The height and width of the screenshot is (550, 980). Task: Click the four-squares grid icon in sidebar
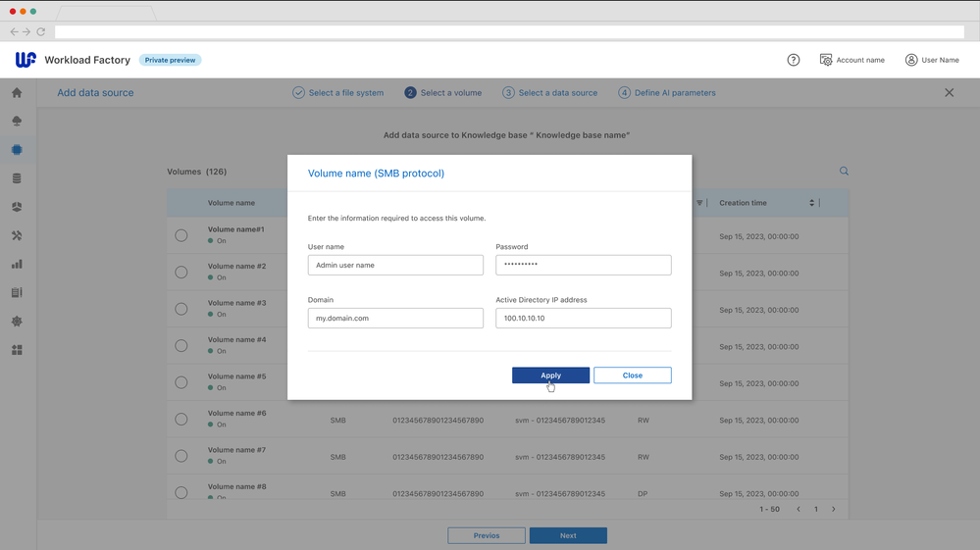[17, 350]
